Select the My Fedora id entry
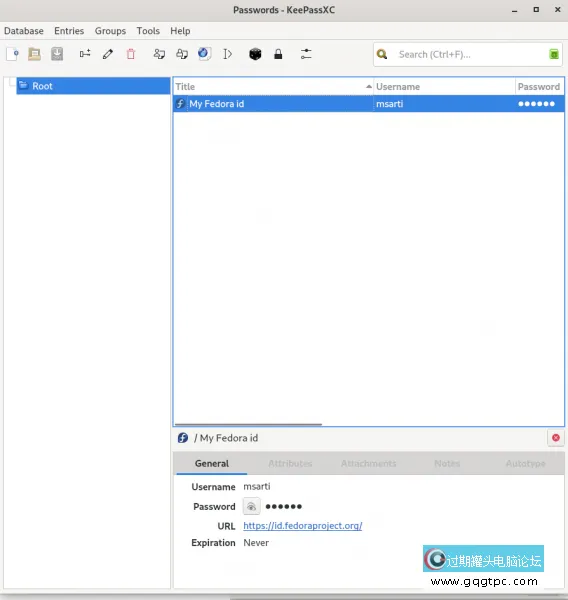This screenshot has height=600, width=568. coord(216,104)
